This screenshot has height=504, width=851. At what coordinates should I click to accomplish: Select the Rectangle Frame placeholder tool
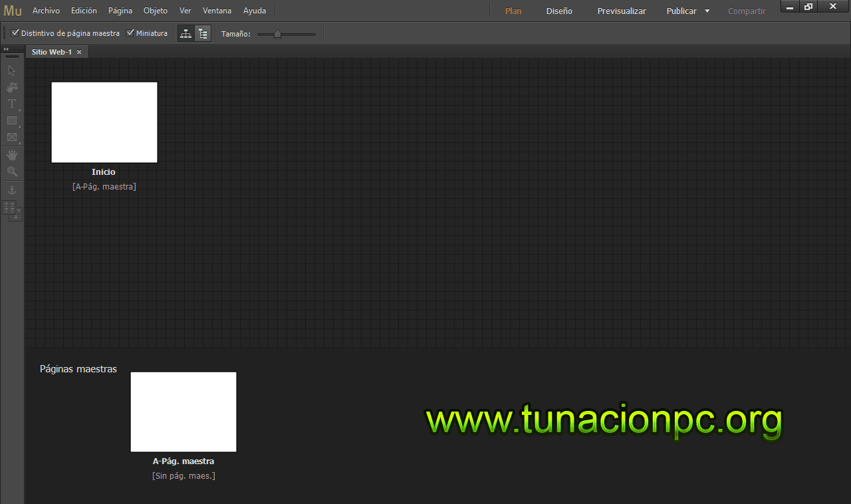11,138
